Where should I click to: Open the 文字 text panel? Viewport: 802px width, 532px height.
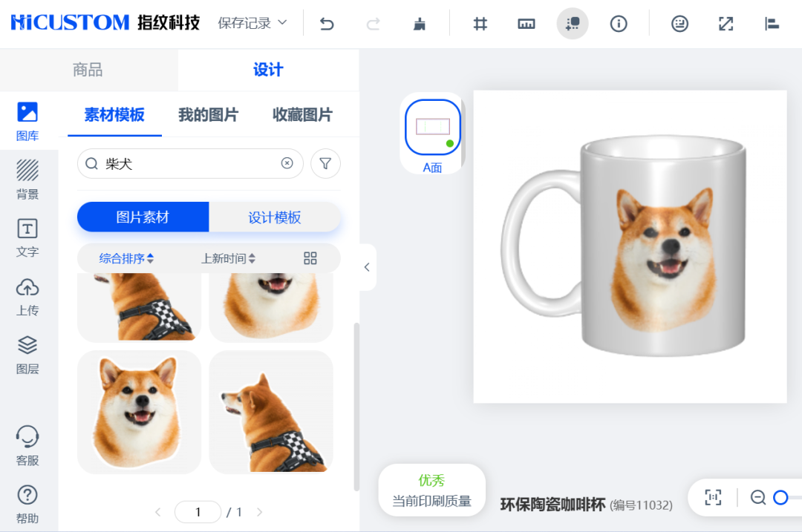coord(27,236)
